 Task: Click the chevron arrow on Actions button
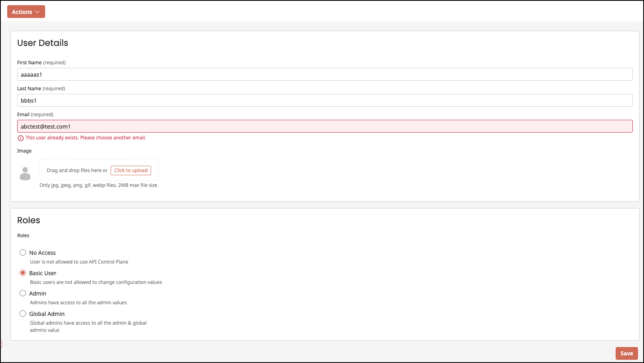(38, 12)
